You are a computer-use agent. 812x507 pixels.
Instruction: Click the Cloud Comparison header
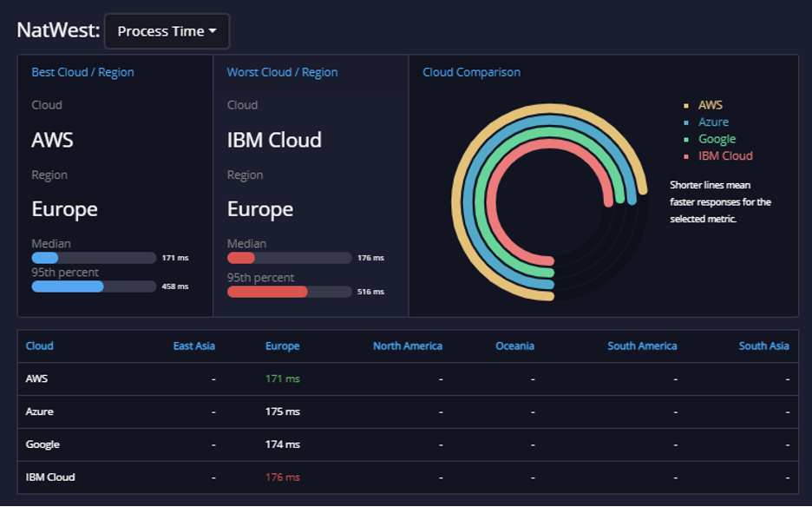click(471, 72)
